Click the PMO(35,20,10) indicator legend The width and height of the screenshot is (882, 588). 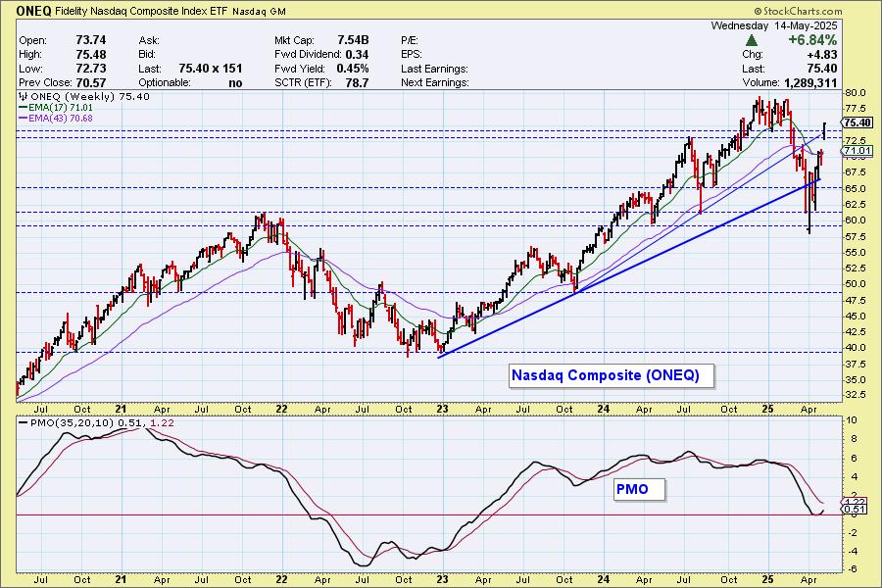[96, 423]
